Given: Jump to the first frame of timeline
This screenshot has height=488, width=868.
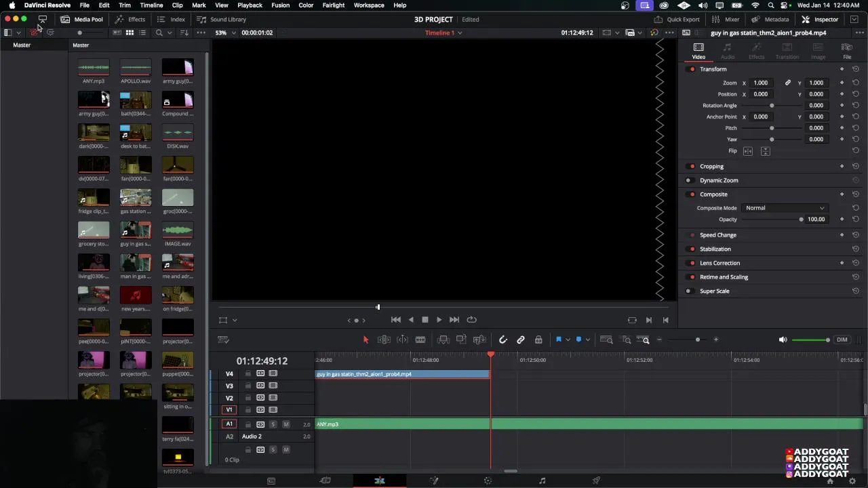Looking at the screenshot, I should [396, 320].
